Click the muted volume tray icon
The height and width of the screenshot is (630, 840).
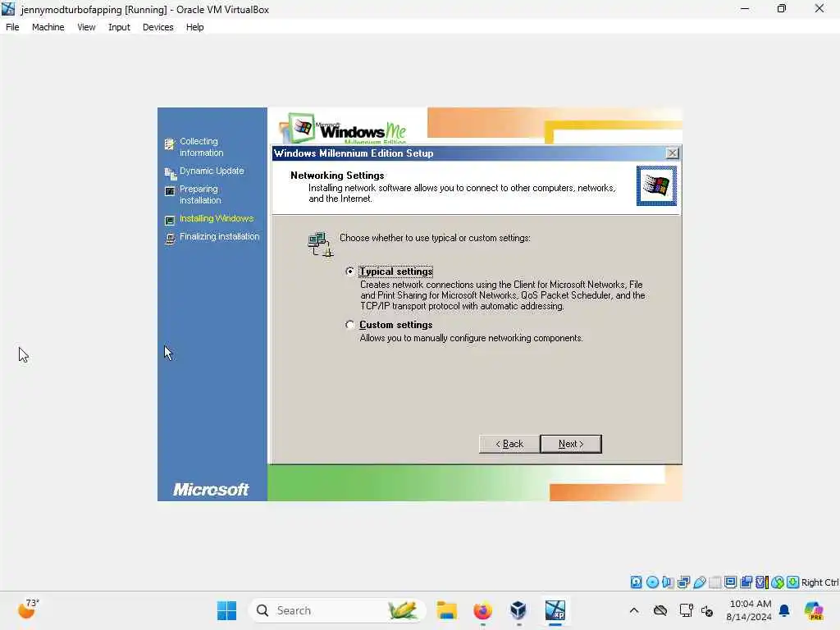pyautogui.click(x=707, y=610)
